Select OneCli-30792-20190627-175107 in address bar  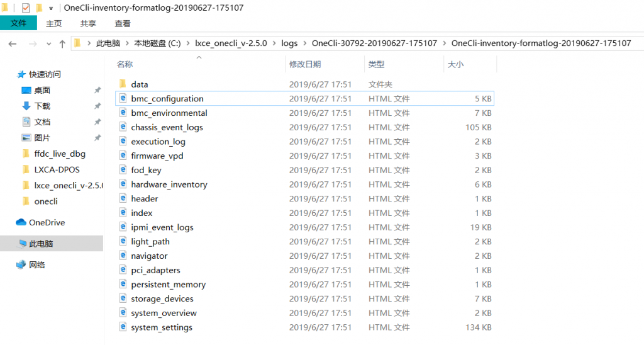(375, 43)
